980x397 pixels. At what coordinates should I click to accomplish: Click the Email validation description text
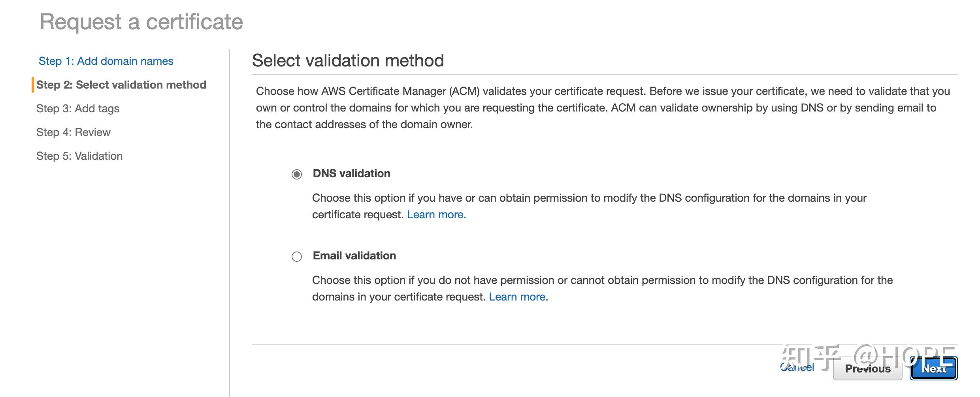[602, 280]
